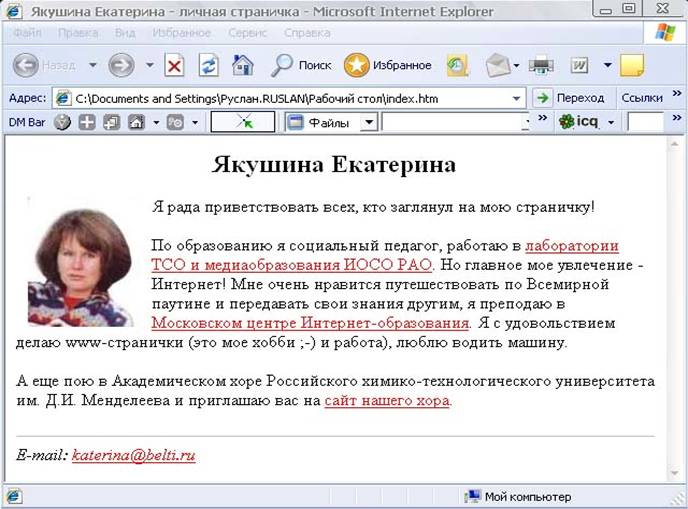Click the Переход button

580,98
